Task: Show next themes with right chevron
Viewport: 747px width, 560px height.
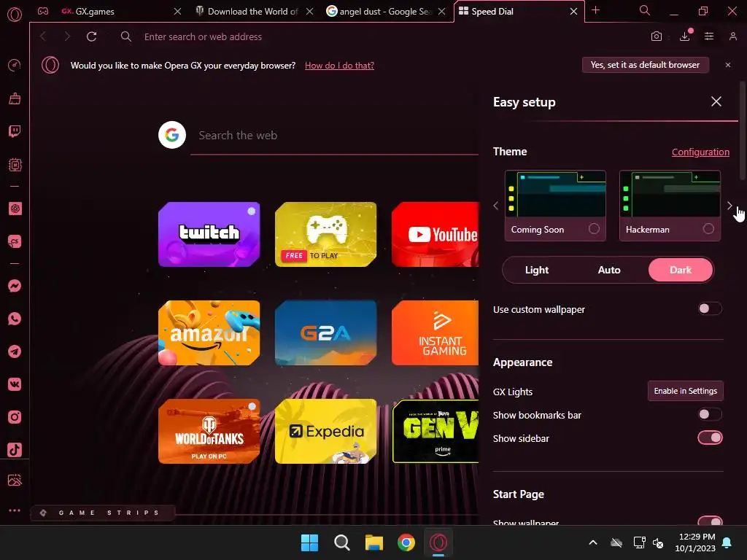Action: point(729,206)
